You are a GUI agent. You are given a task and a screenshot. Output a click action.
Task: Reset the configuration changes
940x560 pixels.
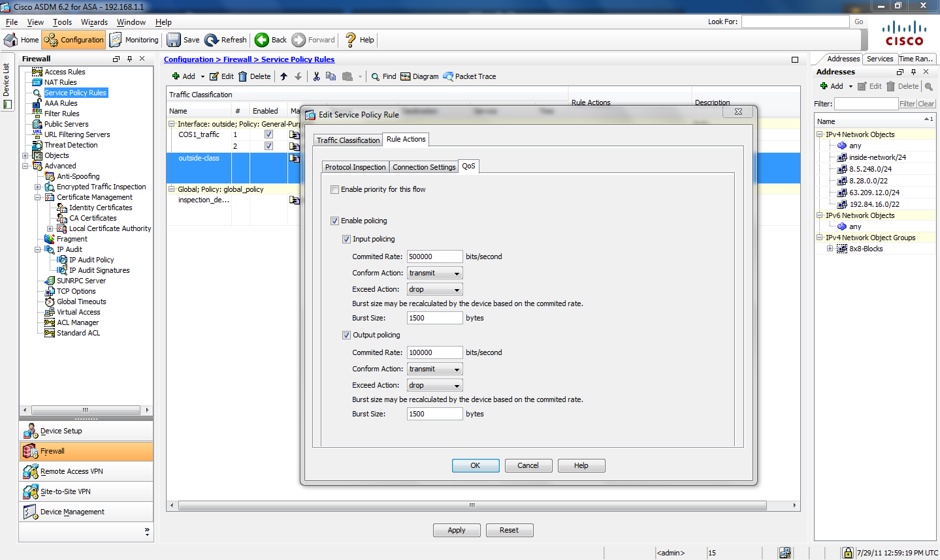pos(510,530)
